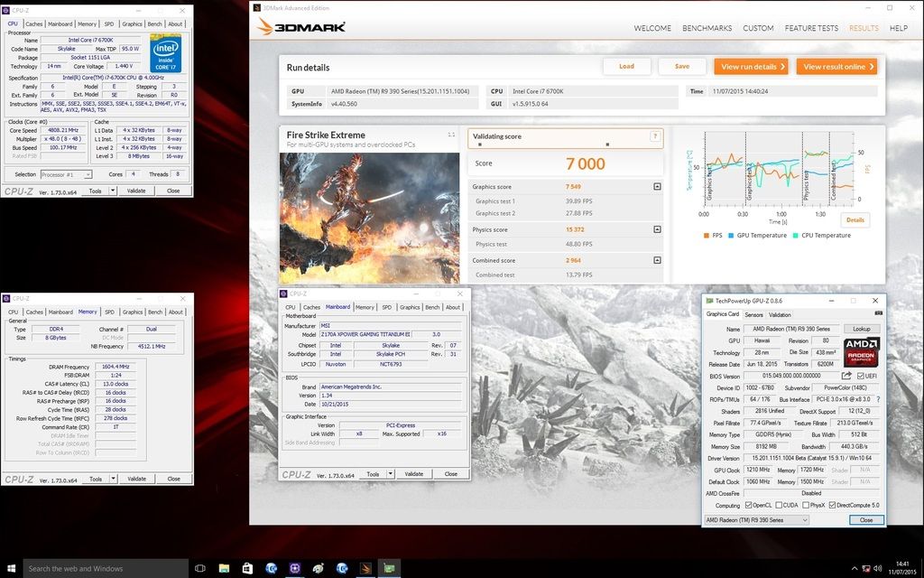Click the Windows Start button
Screen dimensions: 924x578
pos(12,568)
